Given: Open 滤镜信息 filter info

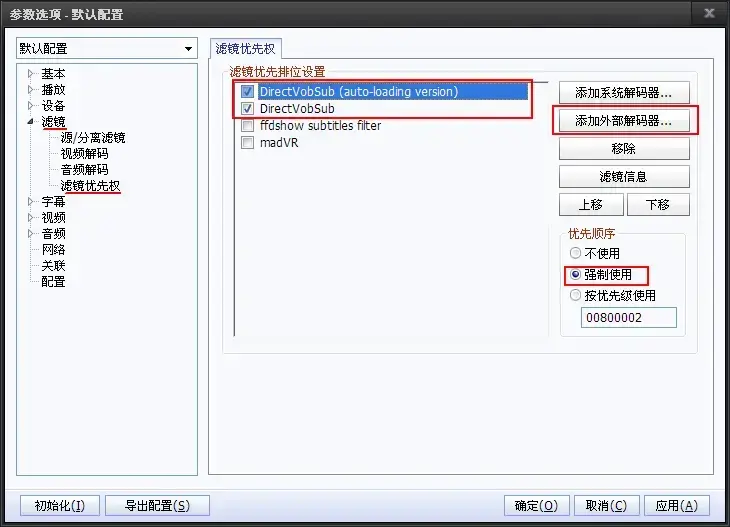Looking at the screenshot, I should click(x=624, y=177).
